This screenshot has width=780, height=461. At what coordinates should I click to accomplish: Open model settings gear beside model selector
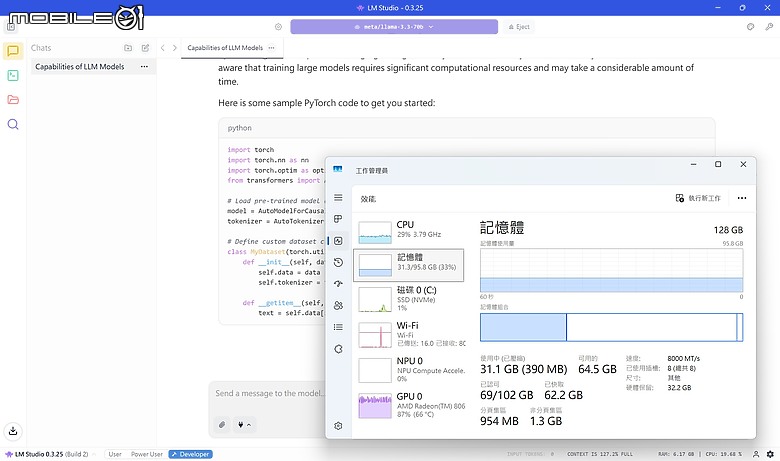(278, 27)
